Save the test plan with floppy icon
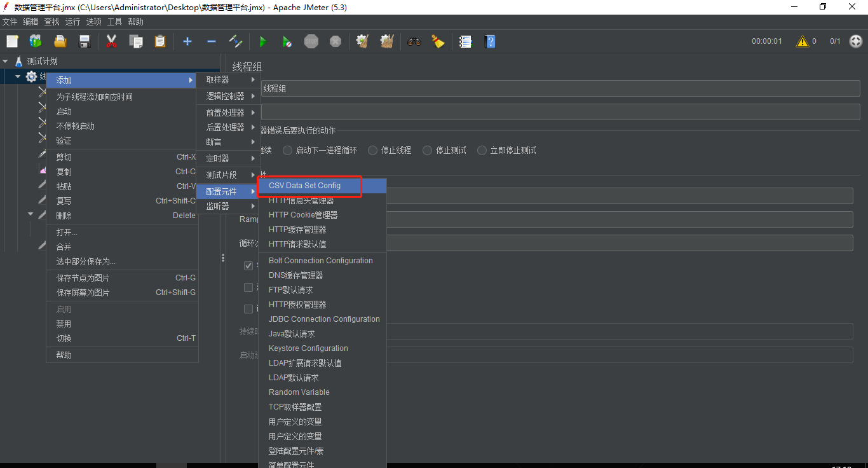This screenshot has height=468, width=868. coord(85,41)
